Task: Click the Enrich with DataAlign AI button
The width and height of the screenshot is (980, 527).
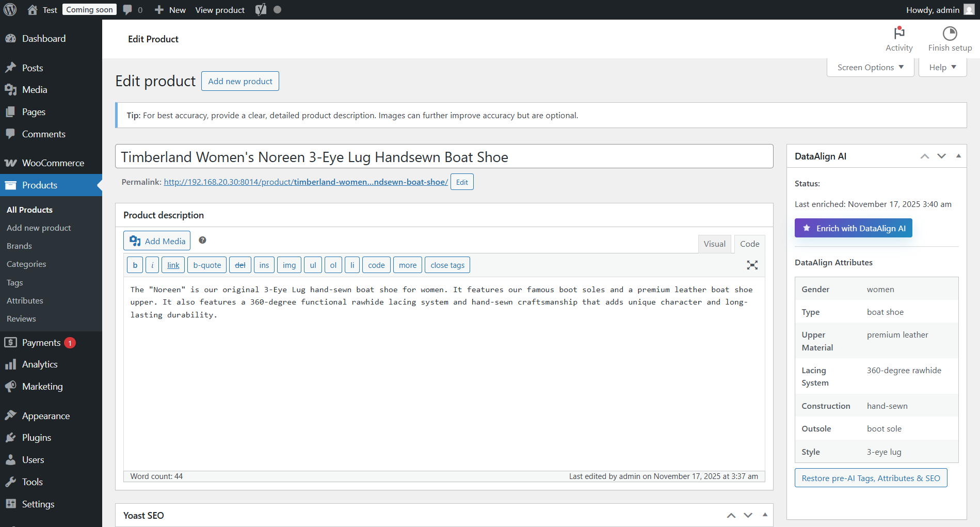Action: point(853,228)
